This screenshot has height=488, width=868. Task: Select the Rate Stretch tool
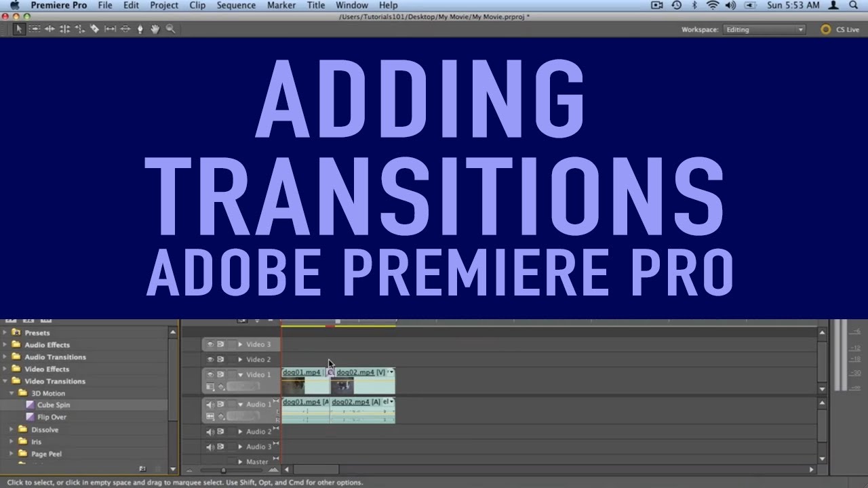click(x=79, y=28)
